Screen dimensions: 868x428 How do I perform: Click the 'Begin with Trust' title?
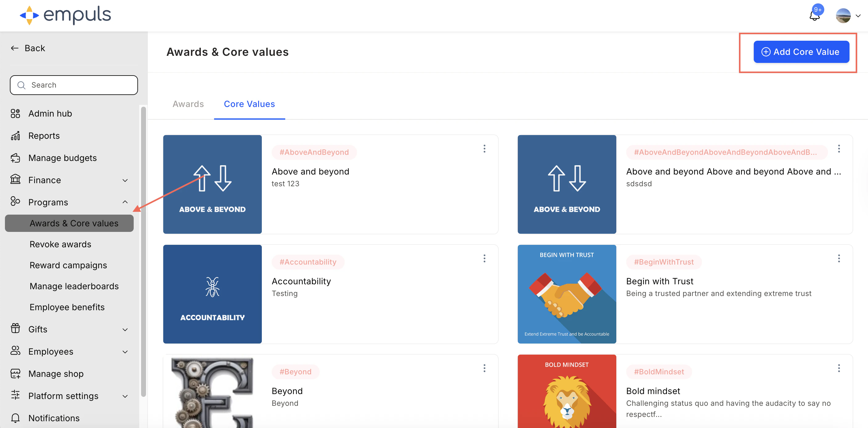click(x=659, y=281)
